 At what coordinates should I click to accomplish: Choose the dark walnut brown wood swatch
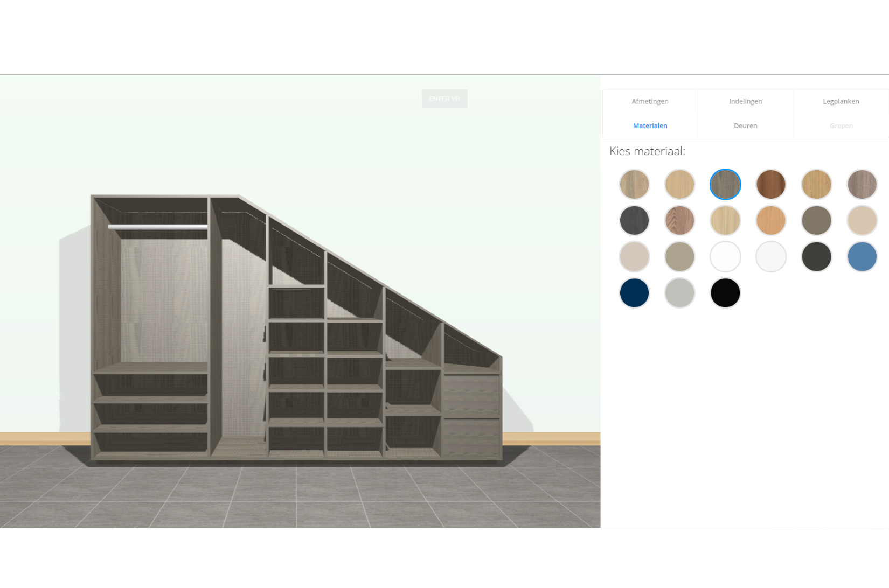(x=770, y=184)
